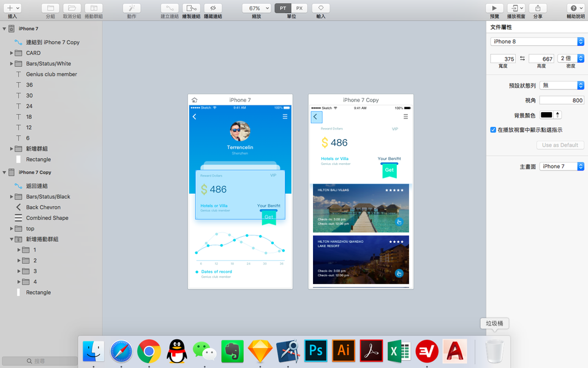This screenshot has height=368, width=588.
Task: Click the black background color swatch
Action: click(x=546, y=115)
